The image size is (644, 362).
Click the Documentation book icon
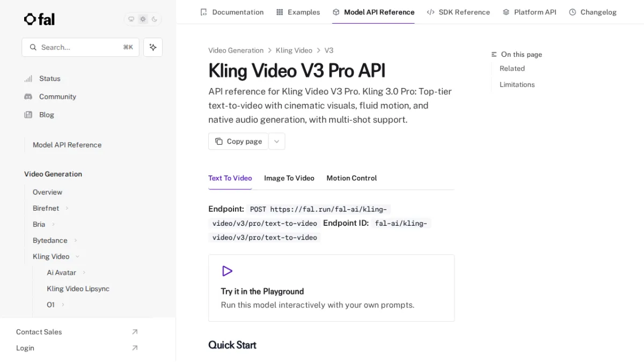203,12
